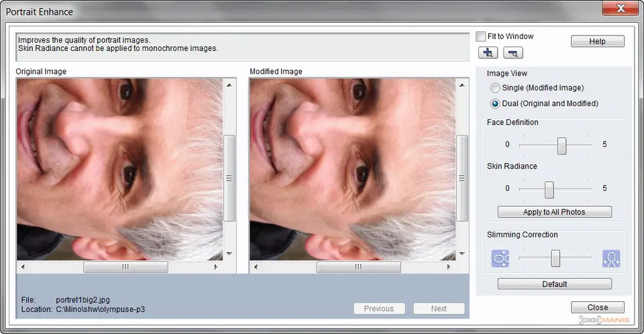Click the zoom out magnifier button

513,53
